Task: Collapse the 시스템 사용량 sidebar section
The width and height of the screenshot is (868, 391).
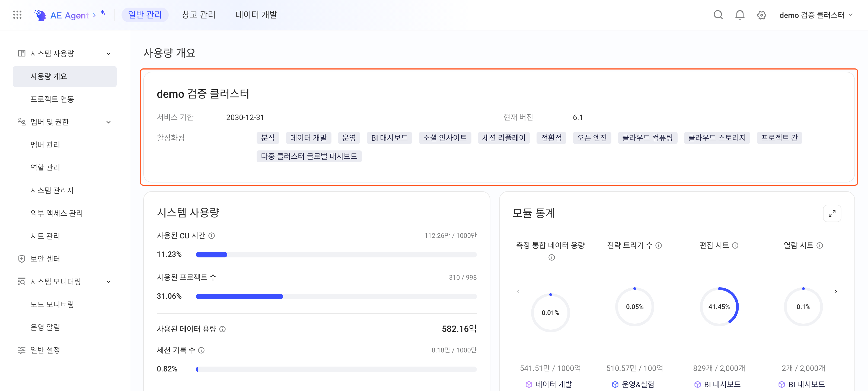Action: (108, 54)
